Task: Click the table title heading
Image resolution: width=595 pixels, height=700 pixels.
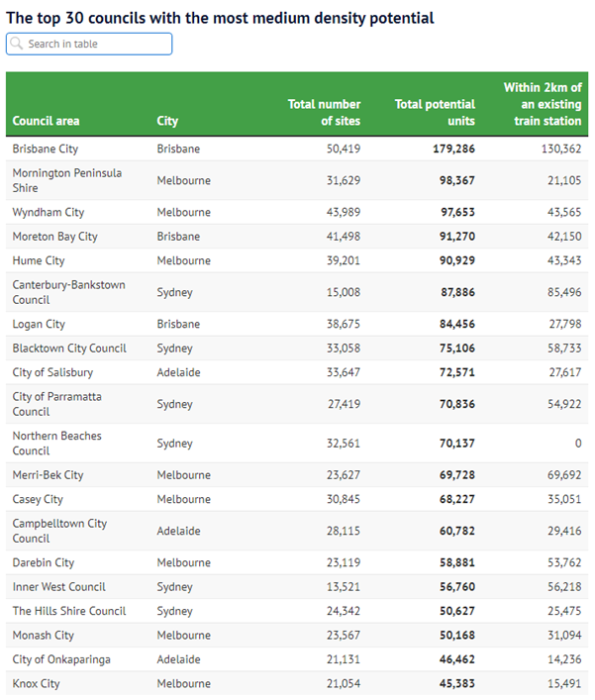Action: [220, 18]
